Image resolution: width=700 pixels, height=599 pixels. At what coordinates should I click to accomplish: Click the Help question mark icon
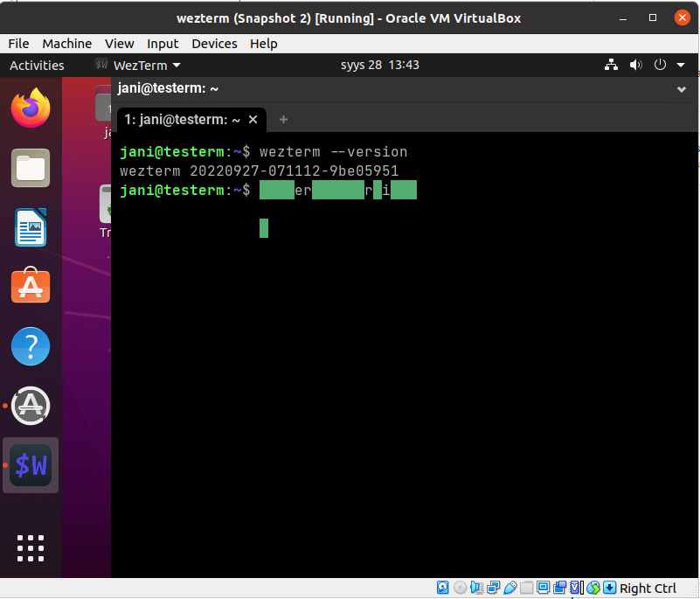(31, 346)
